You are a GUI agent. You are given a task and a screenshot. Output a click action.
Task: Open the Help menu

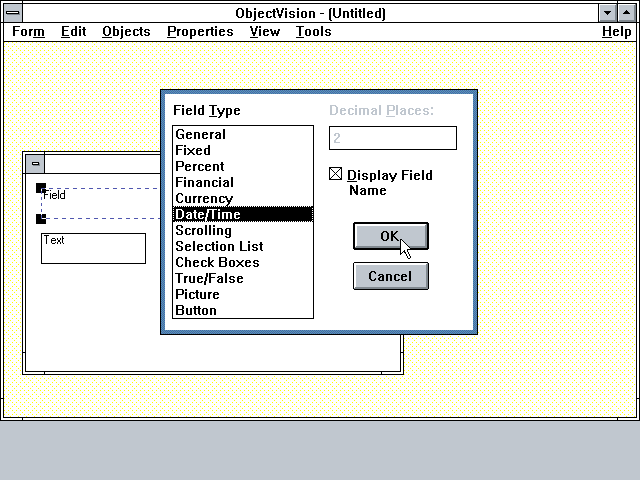616,31
